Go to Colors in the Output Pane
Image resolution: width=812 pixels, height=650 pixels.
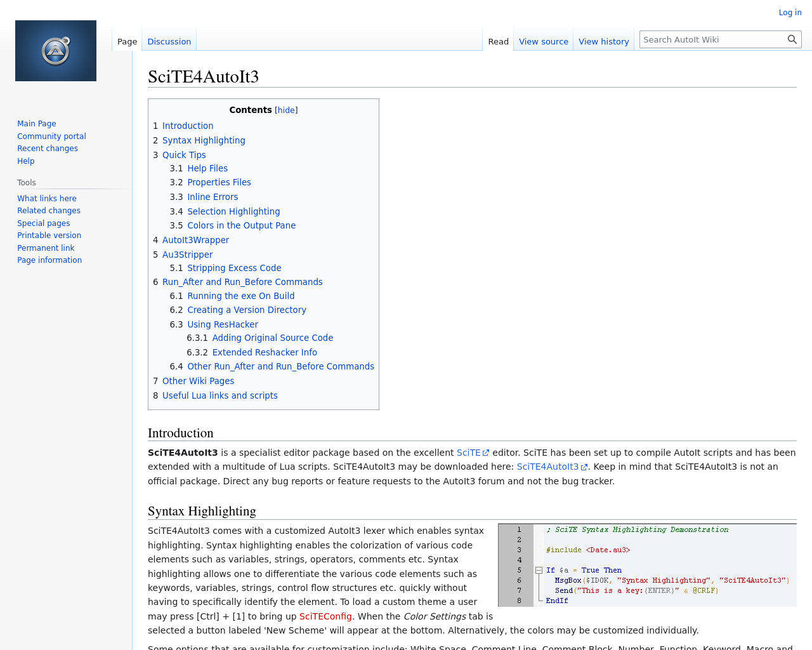241,225
